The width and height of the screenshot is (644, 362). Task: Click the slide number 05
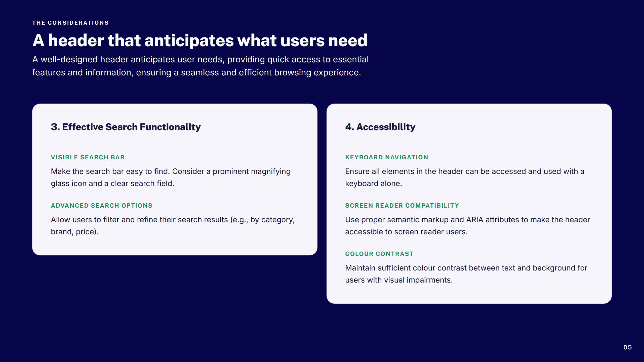click(627, 347)
